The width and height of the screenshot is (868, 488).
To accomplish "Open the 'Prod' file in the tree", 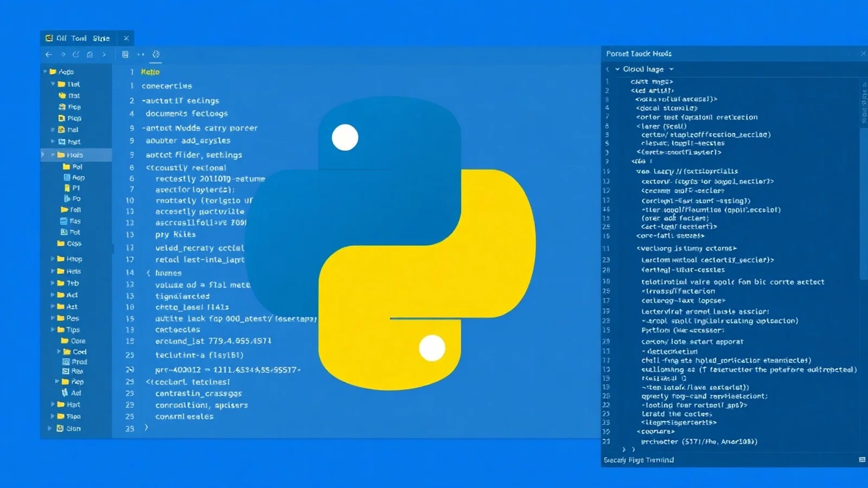I will click(x=75, y=362).
